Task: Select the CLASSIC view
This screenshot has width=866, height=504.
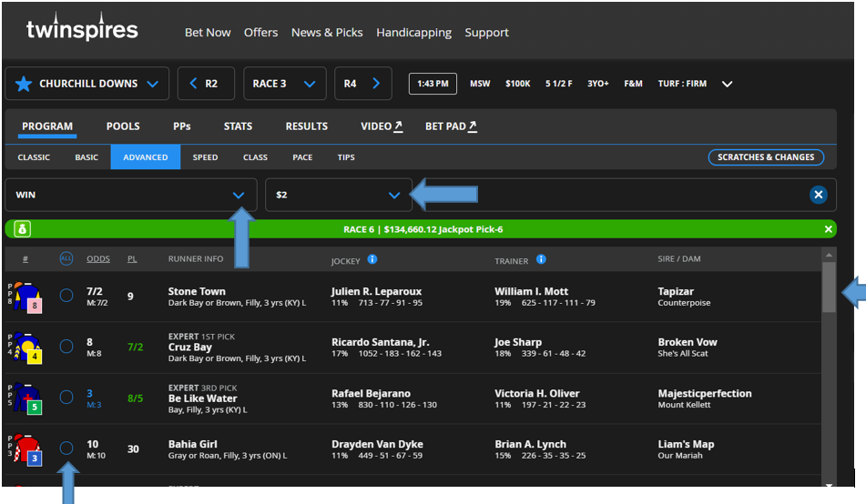Action: pos(34,157)
